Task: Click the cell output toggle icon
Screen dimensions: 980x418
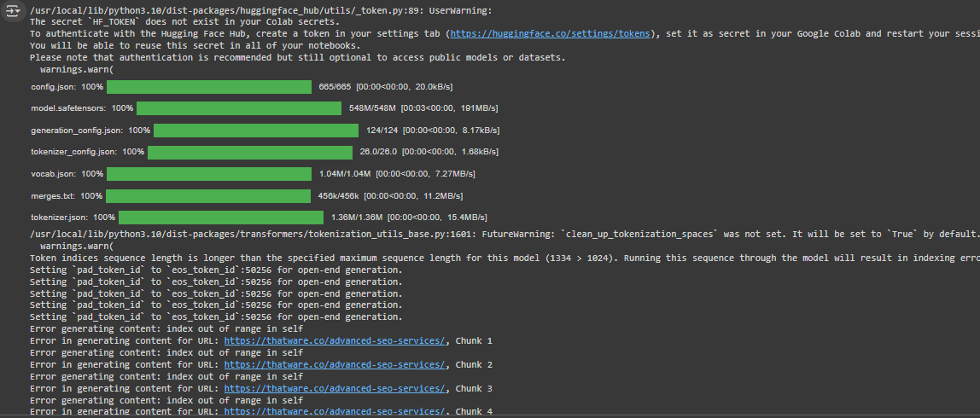Action: [x=14, y=10]
